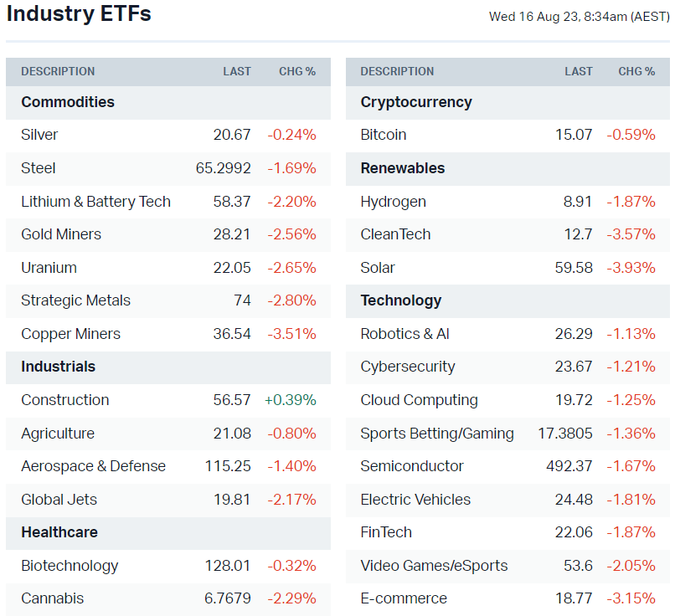Open Aerospace & Defense ETF

pyautogui.click(x=93, y=466)
